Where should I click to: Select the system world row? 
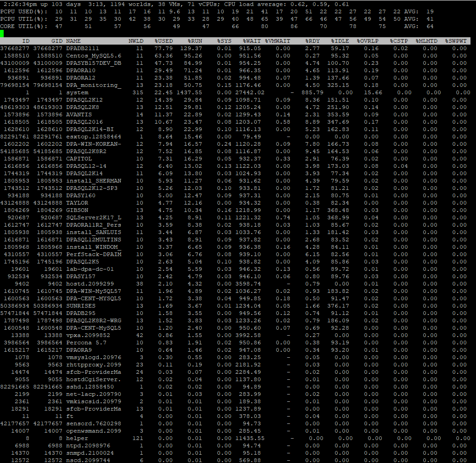[x=78, y=92]
